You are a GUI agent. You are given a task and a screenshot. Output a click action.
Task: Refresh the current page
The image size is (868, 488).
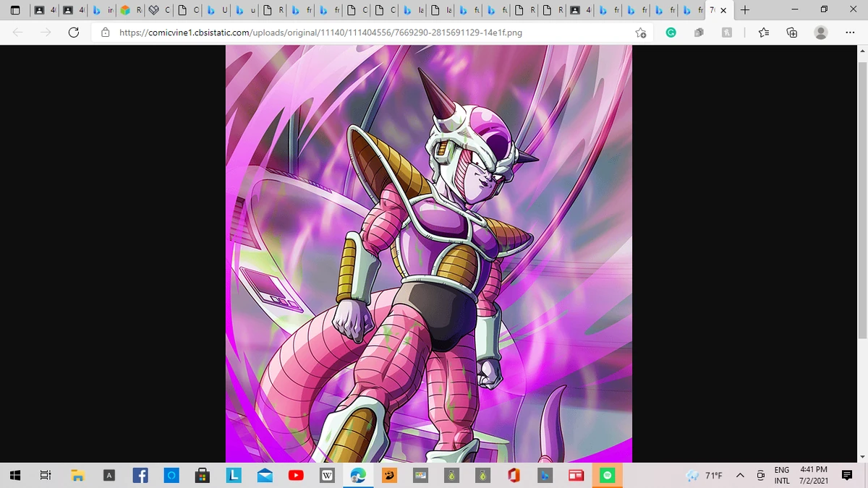tap(72, 33)
